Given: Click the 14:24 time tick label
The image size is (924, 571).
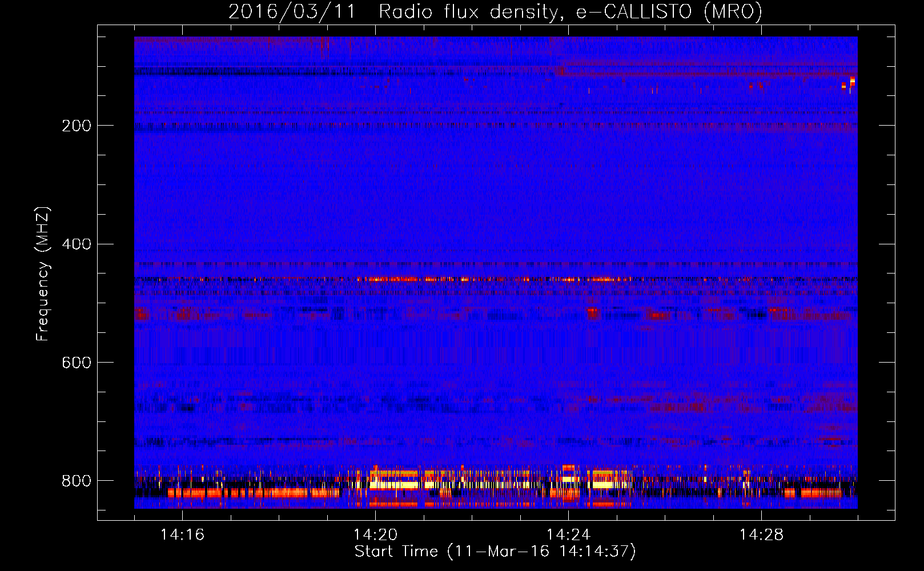Looking at the screenshot, I should [568, 534].
